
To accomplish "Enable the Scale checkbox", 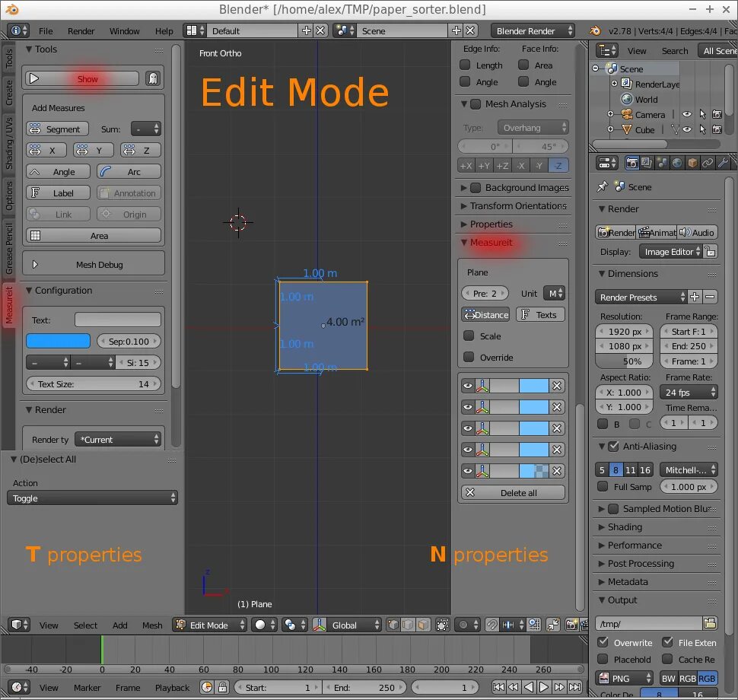I will pyautogui.click(x=469, y=336).
